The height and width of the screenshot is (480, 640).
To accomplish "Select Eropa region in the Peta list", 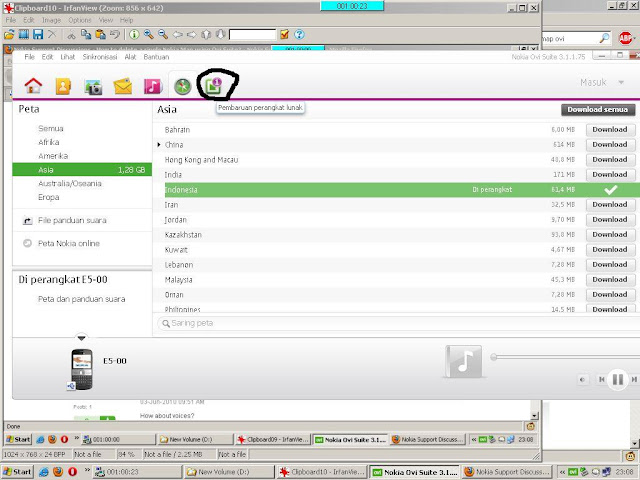I will pos(49,197).
